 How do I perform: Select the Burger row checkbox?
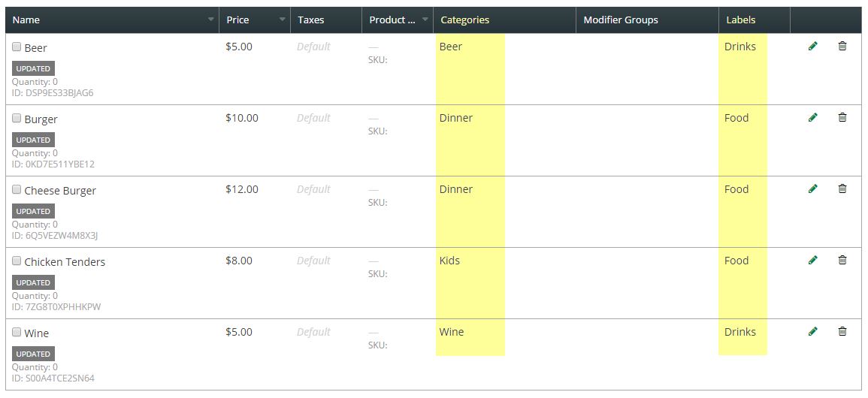[x=17, y=118]
